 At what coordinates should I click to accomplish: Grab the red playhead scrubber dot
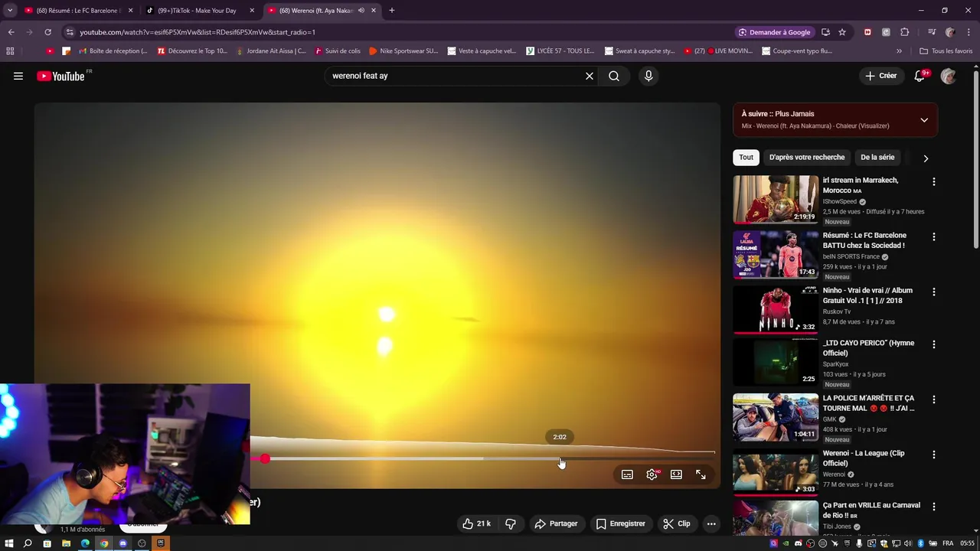pyautogui.click(x=264, y=458)
